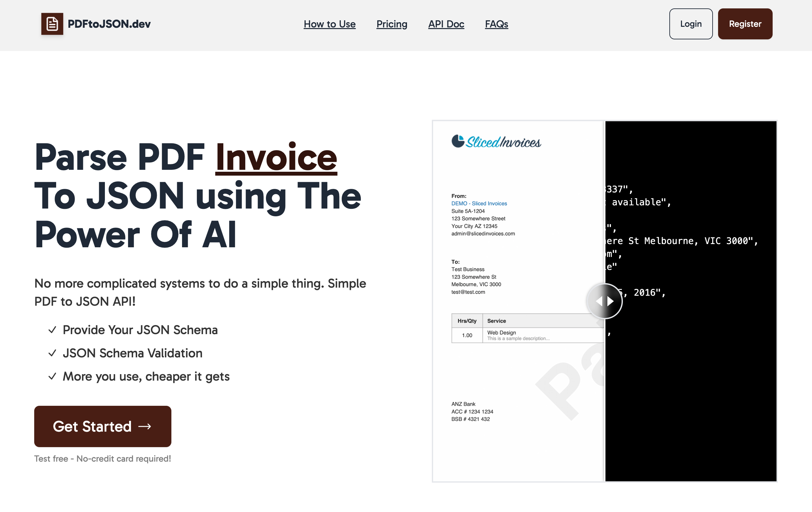The height and width of the screenshot is (512, 812).
Task: Open the How to Use page
Action: point(329,24)
